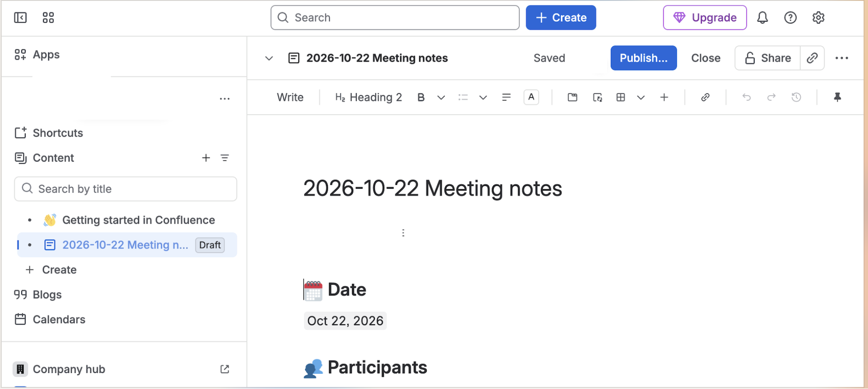Click the top Search field
The height and width of the screenshot is (389, 868).
[x=395, y=18]
